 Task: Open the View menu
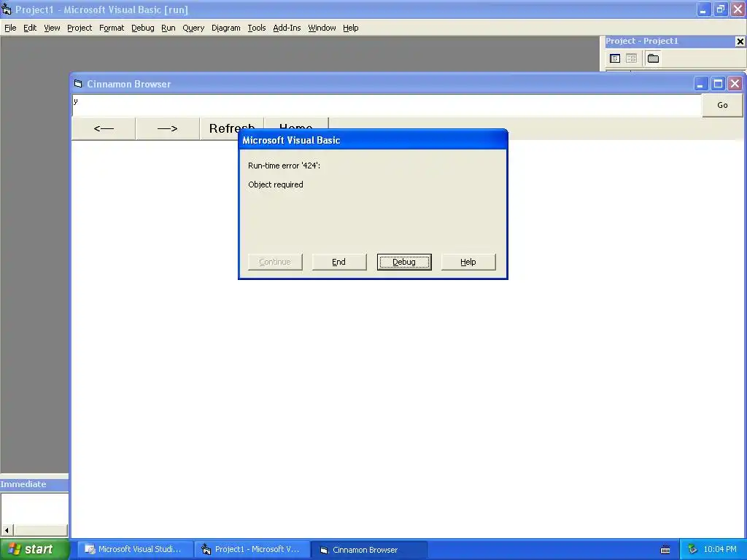[52, 28]
